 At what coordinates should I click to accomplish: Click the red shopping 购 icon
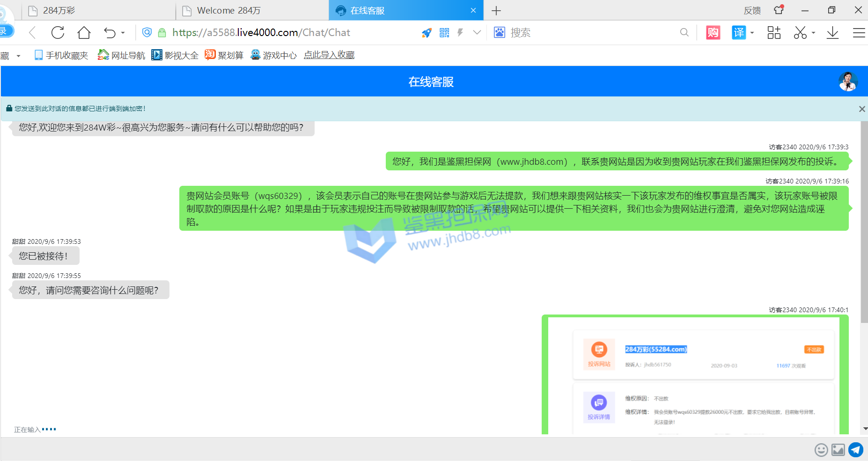tap(713, 33)
